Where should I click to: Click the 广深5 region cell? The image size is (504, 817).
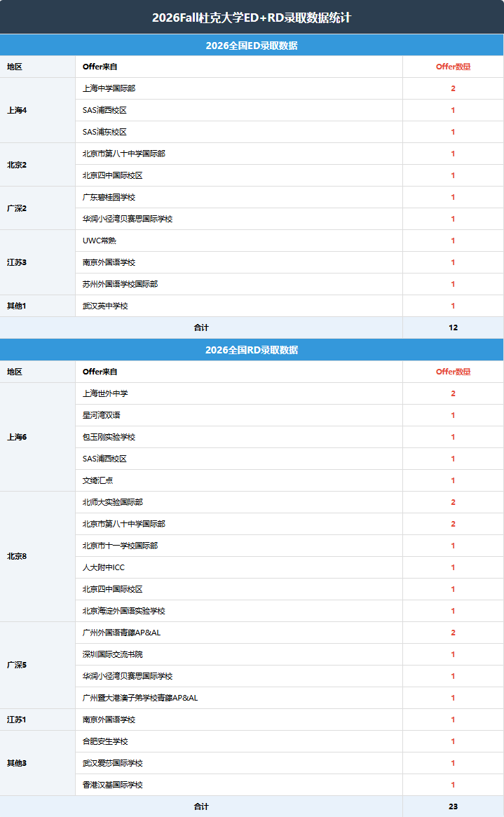click(17, 665)
